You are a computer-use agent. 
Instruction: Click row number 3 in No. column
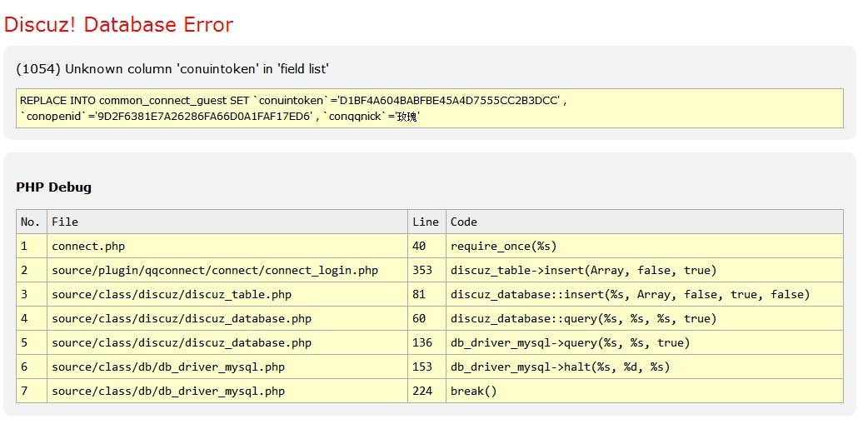point(32,295)
